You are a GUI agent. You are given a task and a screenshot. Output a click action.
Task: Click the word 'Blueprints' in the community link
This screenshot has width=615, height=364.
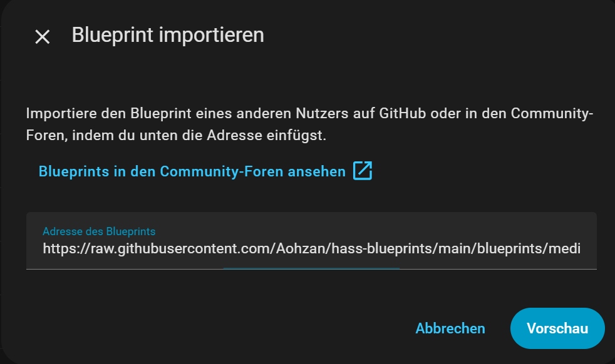pyautogui.click(x=74, y=171)
